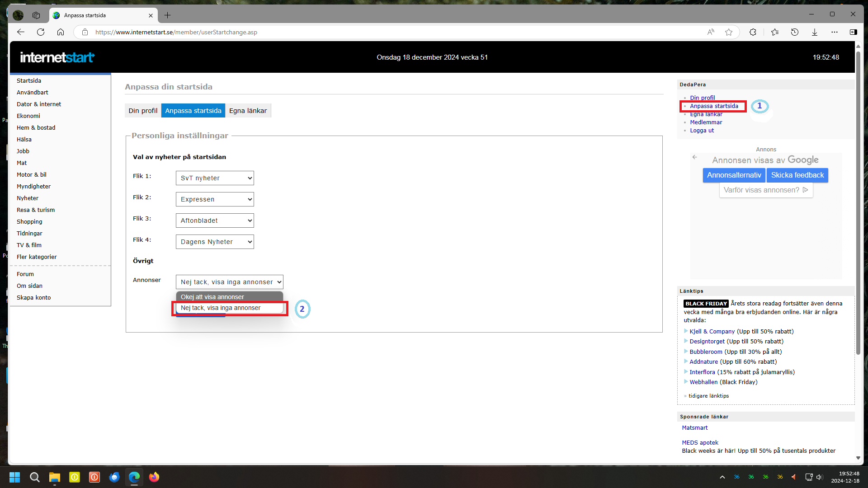Open Dator & internet category
Image resolution: width=868 pixels, height=488 pixels.
pyautogui.click(x=39, y=104)
